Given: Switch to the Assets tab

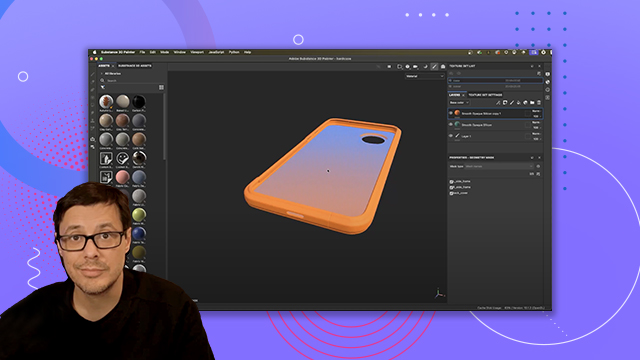Looking at the screenshot, I should [104, 66].
